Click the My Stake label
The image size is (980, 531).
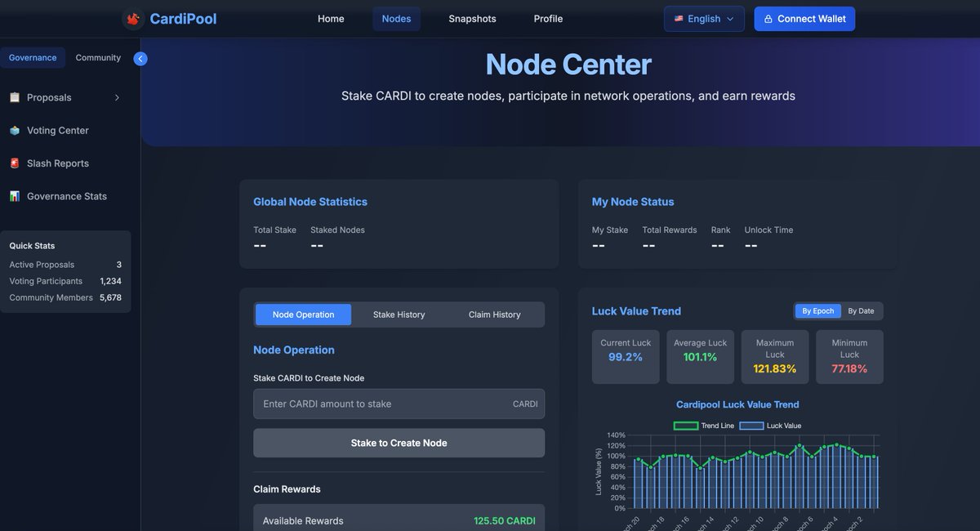pyautogui.click(x=610, y=230)
